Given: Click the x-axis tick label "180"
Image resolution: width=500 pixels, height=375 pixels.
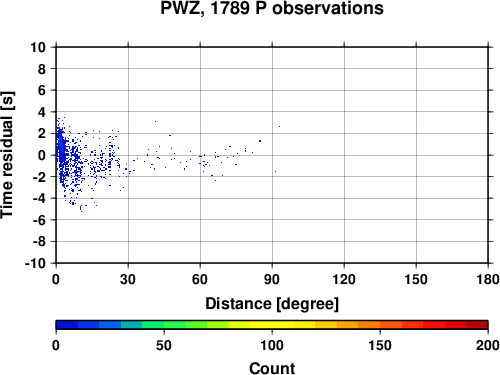Looking at the screenshot, I should pos(488,279).
